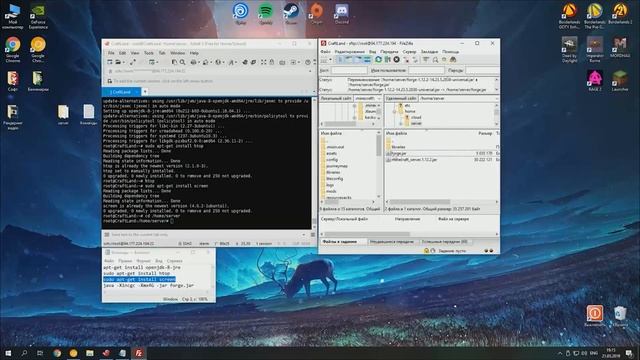The image size is (640, 360).
Task: Toggle FileZilla transfer queue display
Action: (367, 60)
